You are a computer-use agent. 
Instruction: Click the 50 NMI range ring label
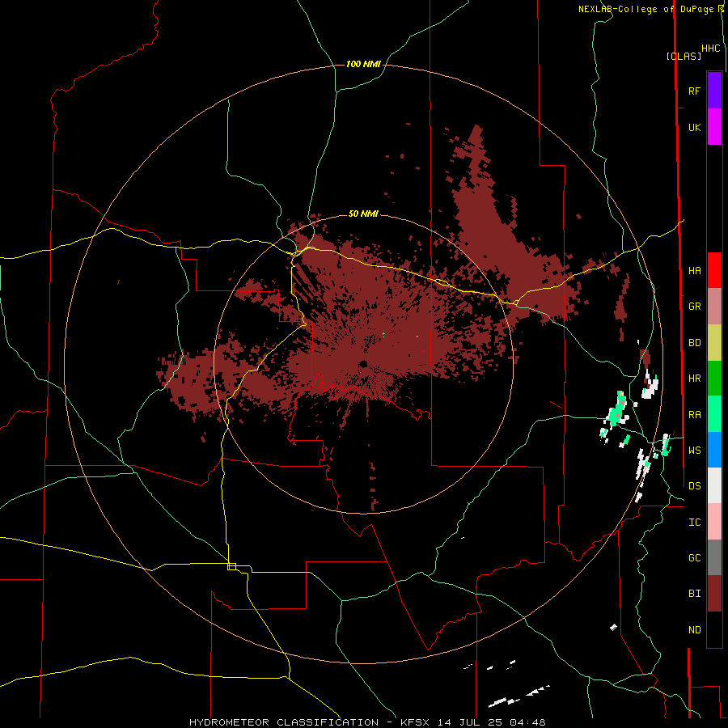tap(363, 214)
